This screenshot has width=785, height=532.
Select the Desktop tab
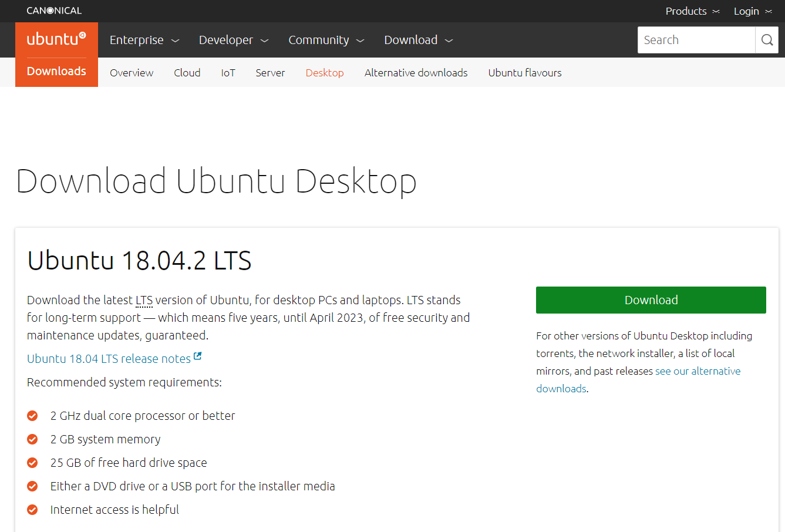[325, 73]
